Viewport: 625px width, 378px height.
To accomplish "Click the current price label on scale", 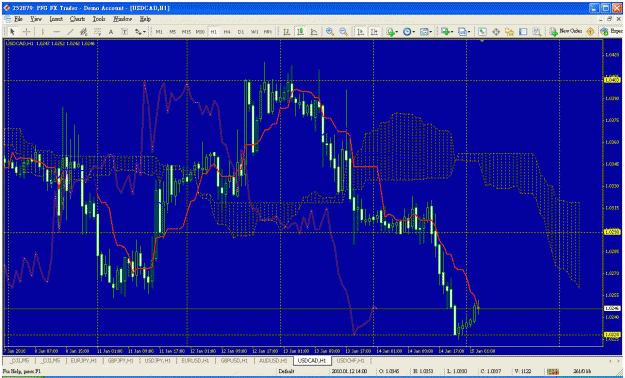I will [611, 308].
